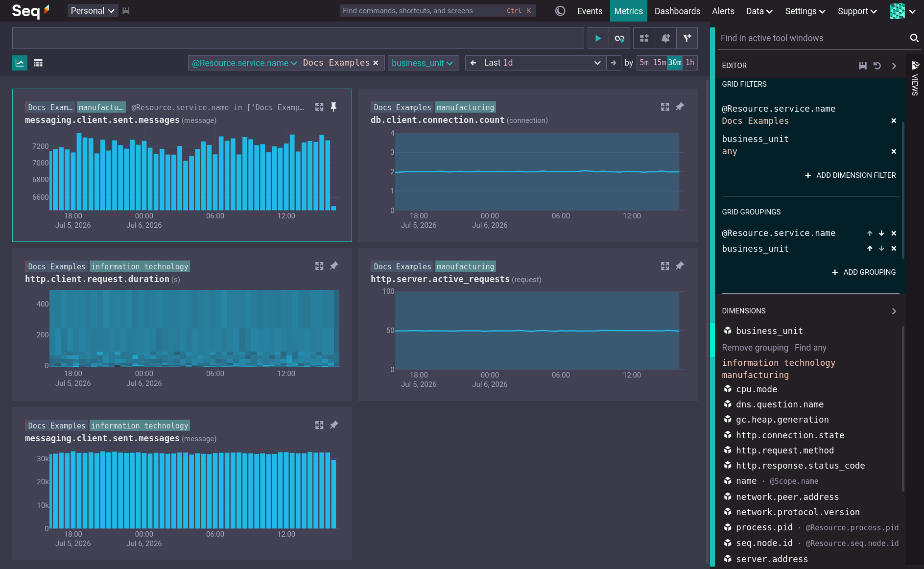Add chart to dashboard icon
The height and width of the screenshot is (569, 924).
pos(644,38)
